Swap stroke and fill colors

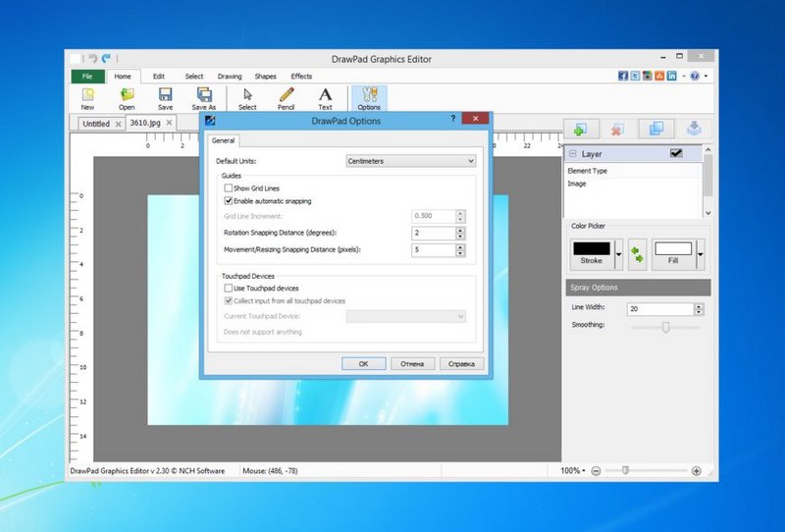(637, 254)
